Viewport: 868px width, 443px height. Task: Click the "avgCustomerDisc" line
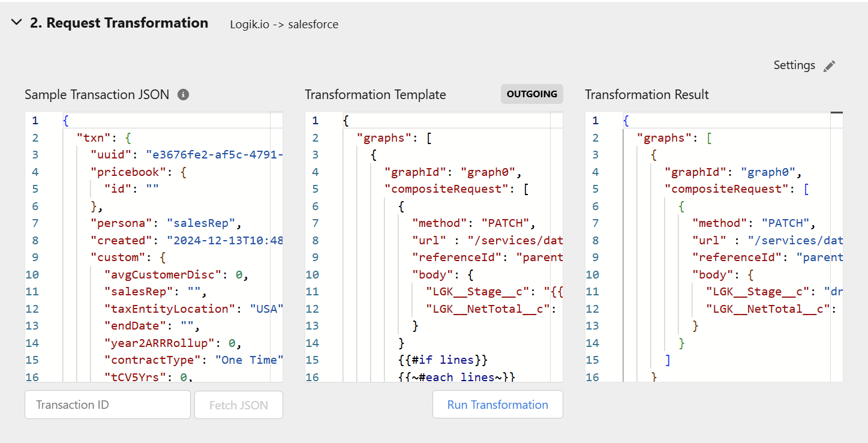click(x=176, y=275)
